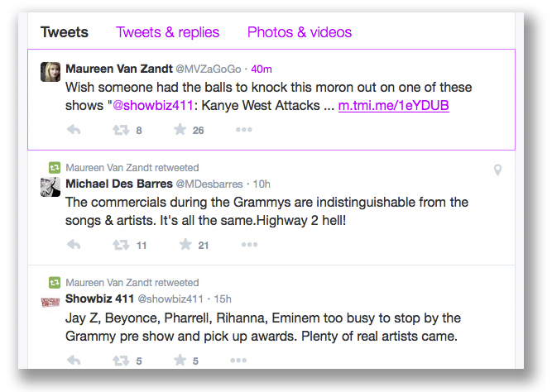Click the location pin icon
The image size is (552, 392).
(x=497, y=170)
